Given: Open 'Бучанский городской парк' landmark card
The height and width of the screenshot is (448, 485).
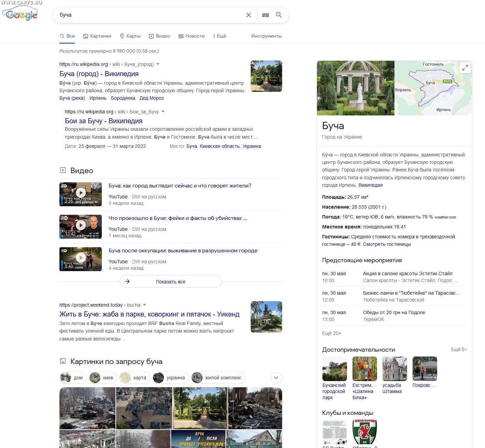Looking at the screenshot, I should tap(335, 378).
